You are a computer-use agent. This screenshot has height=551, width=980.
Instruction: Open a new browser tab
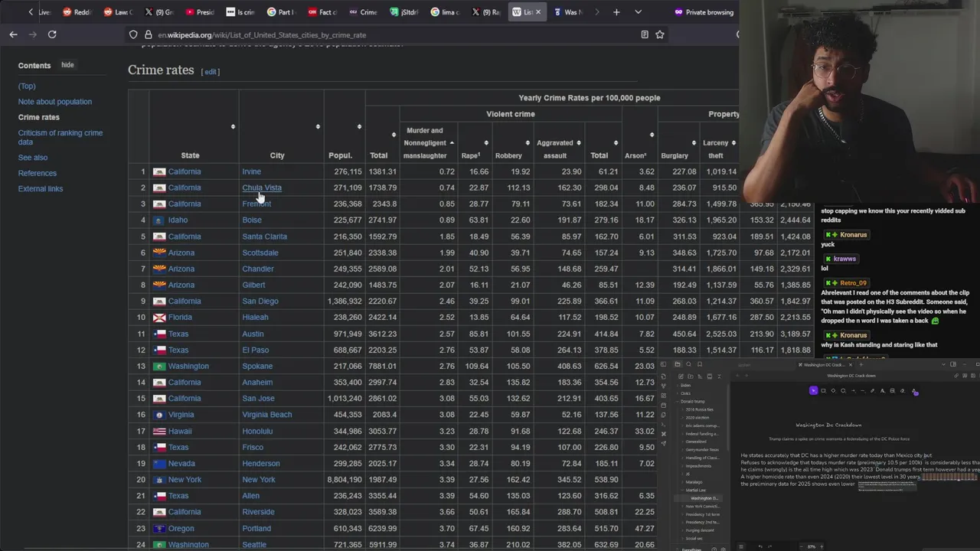(616, 12)
